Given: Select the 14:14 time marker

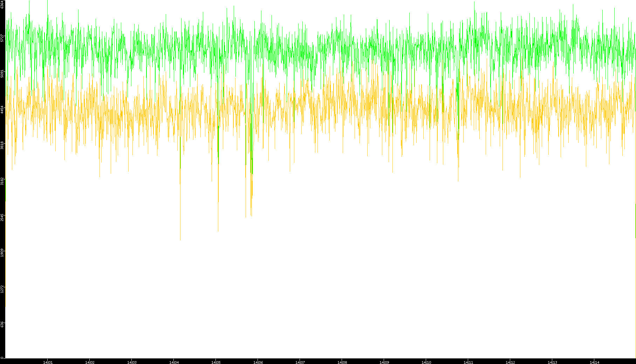Looking at the screenshot, I should [594, 362].
